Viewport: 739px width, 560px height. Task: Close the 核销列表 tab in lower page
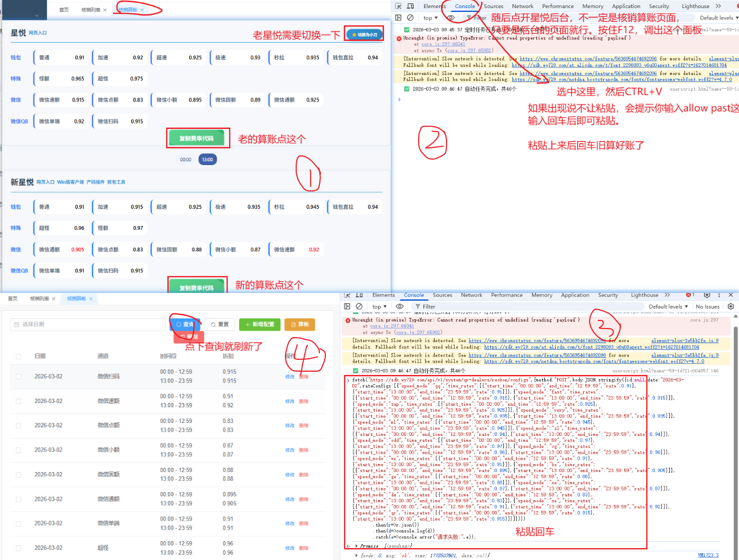click(54, 299)
